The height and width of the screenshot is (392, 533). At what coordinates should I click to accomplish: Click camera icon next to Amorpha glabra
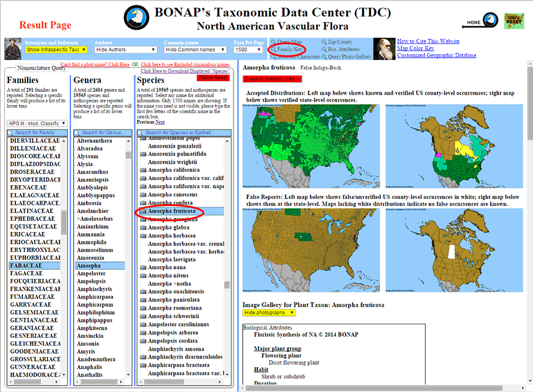[x=143, y=227]
